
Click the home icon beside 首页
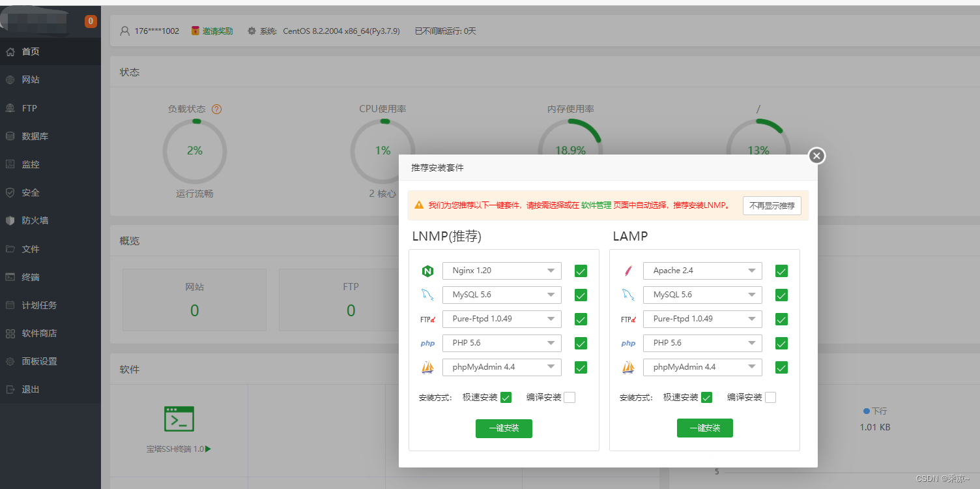(x=10, y=52)
